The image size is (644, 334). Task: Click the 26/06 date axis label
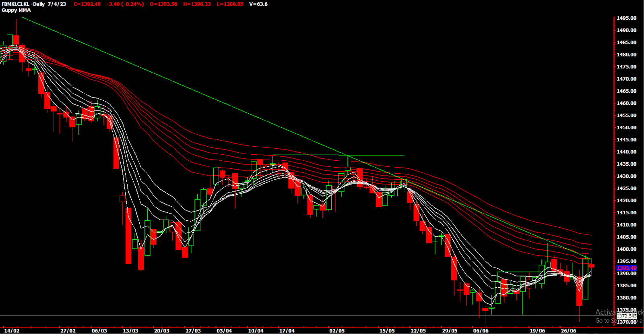pyautogui.click(x=569, y=331)
